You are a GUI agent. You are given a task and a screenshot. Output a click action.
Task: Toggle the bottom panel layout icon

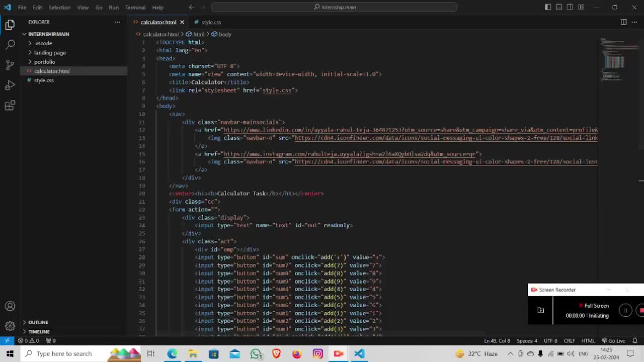[559, 7]
